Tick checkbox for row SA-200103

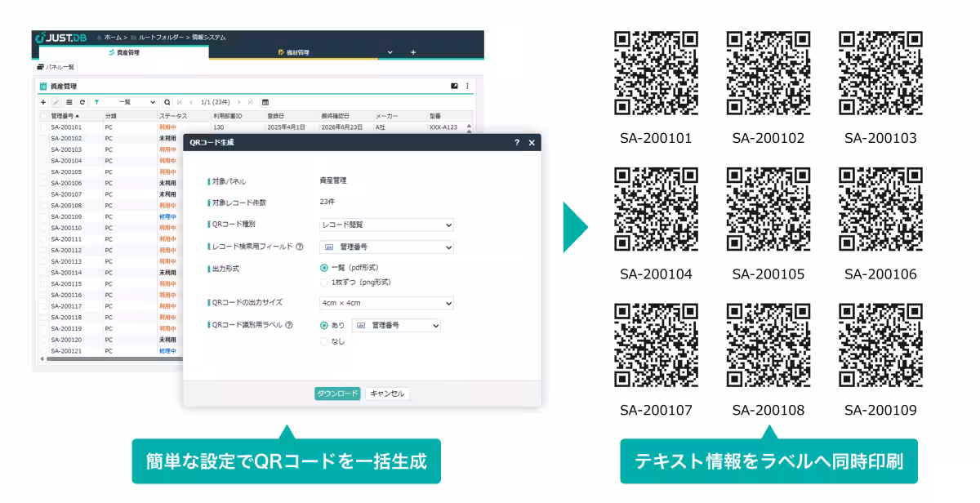pyautogui.click(x=44, y=149)
